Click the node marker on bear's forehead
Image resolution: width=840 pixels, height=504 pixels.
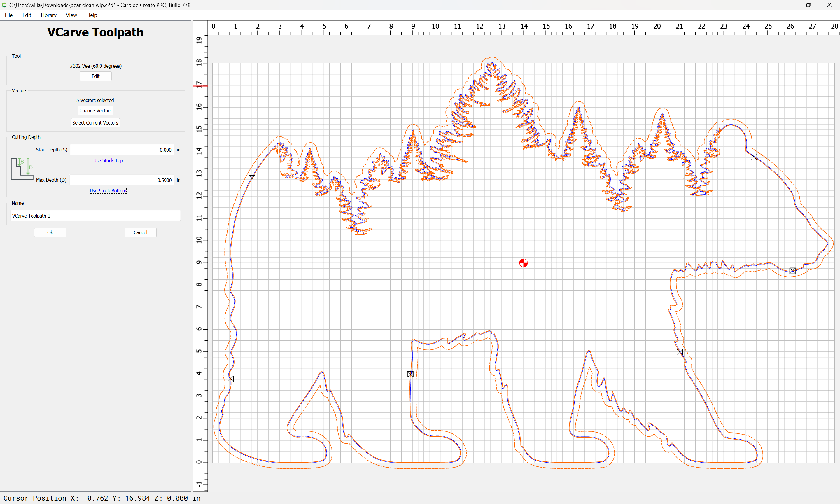tap(754, 157)
